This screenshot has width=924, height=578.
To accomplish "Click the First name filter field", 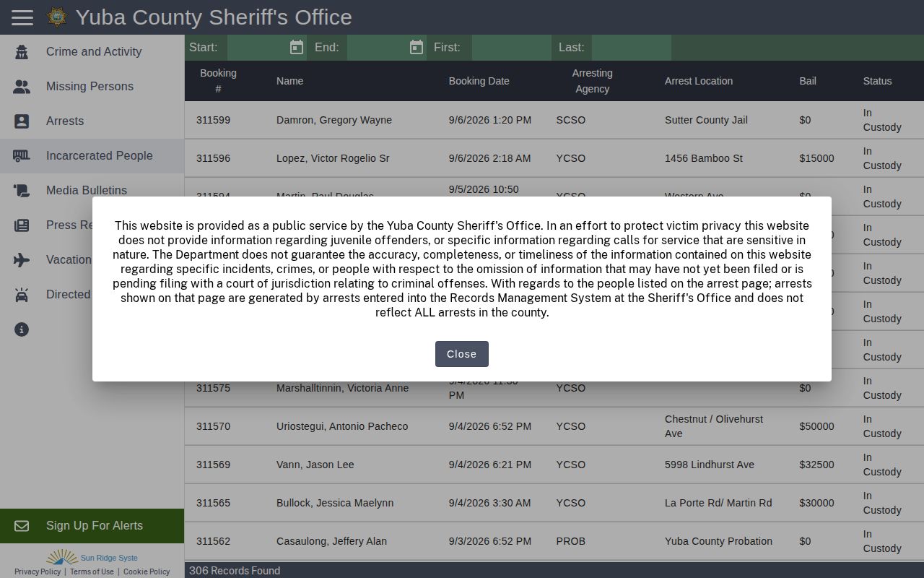I will [x=511, y=48].
